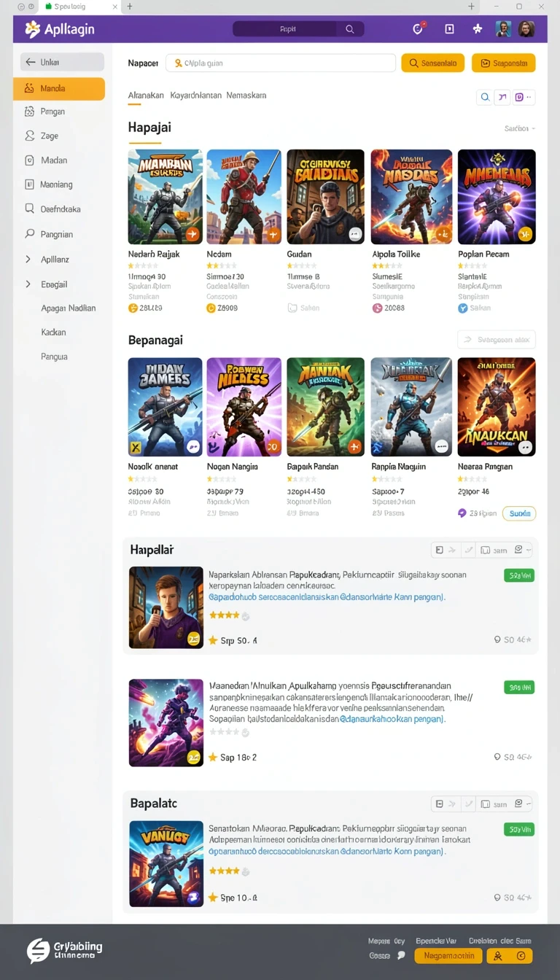This screenshot has height=980, width=560.
Task: Open the second user avatar in header
Action: click(526, 29)
